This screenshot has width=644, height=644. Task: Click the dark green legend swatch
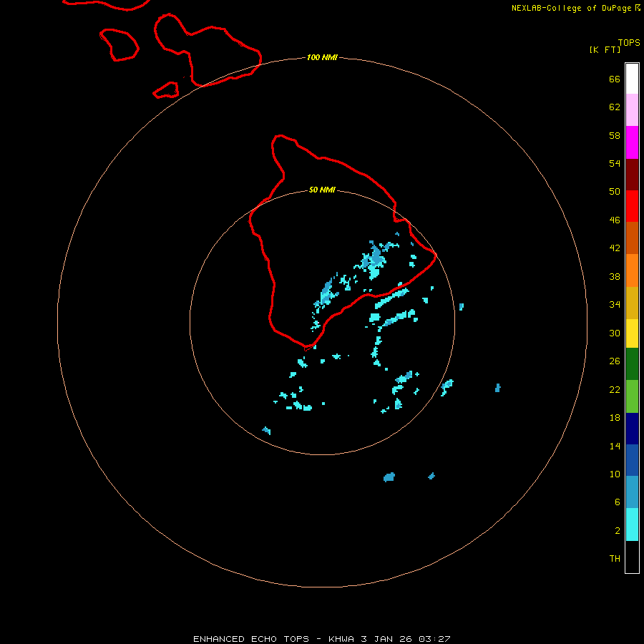click(632, 364)
